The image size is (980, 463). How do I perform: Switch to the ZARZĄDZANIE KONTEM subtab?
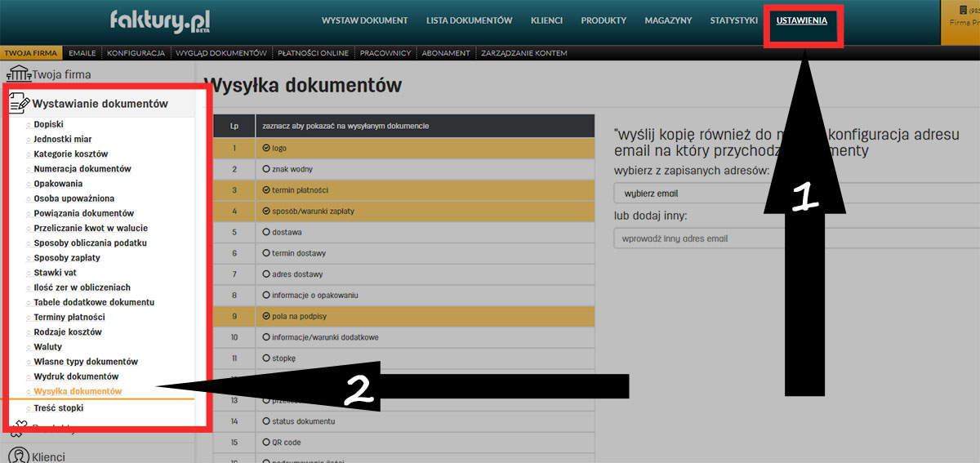click(x=523, y=53)
